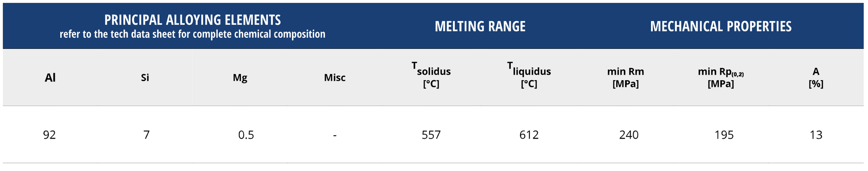Select the tech data sheet note text

192,34
